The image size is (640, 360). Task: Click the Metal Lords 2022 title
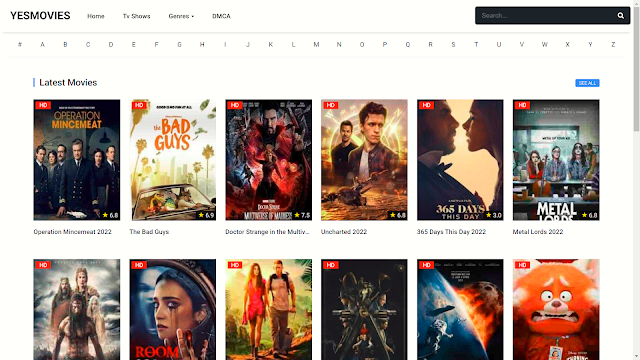point(538,231)
